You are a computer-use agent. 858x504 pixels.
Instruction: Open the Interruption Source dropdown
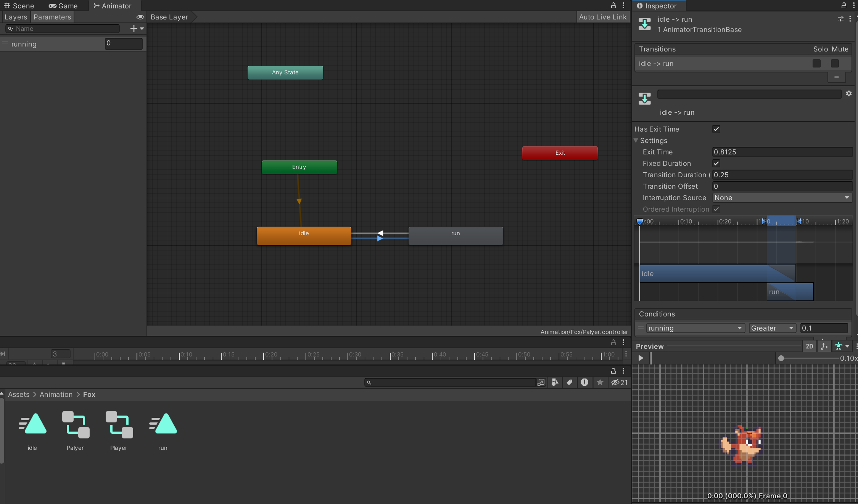pyautogui.click(x=782, y=197)
